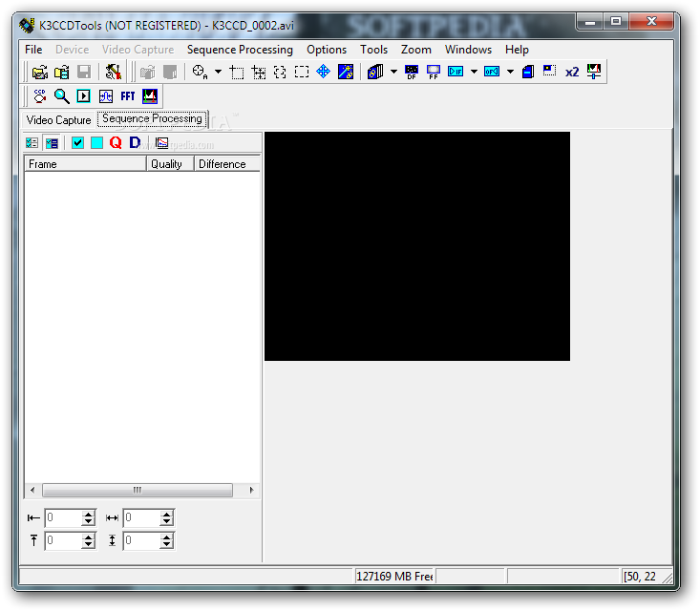Activate the blue four-arrow move tool
700x611 pixels.
[323, 72]
